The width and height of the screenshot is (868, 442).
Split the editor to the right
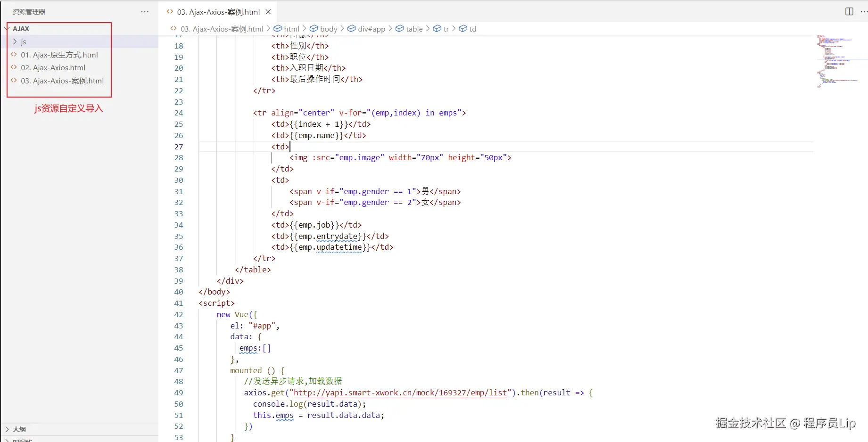(849, 12)
